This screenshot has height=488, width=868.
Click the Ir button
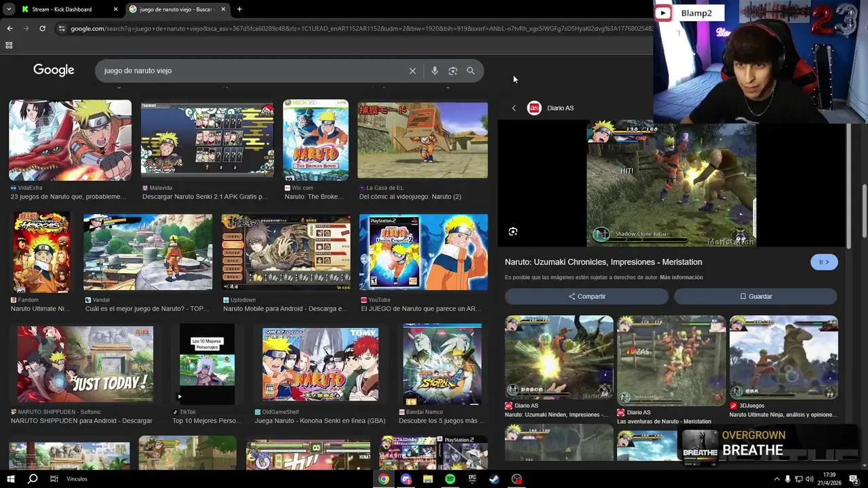824,262
